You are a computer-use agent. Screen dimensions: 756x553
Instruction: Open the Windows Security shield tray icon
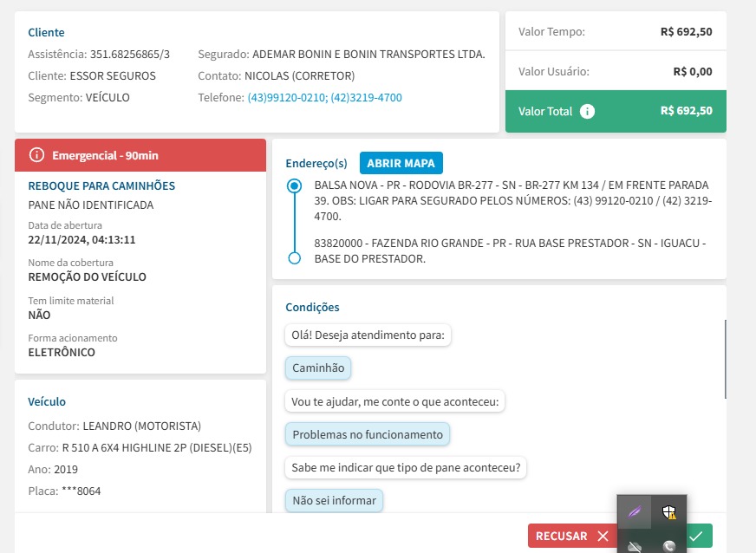(669, 511)
